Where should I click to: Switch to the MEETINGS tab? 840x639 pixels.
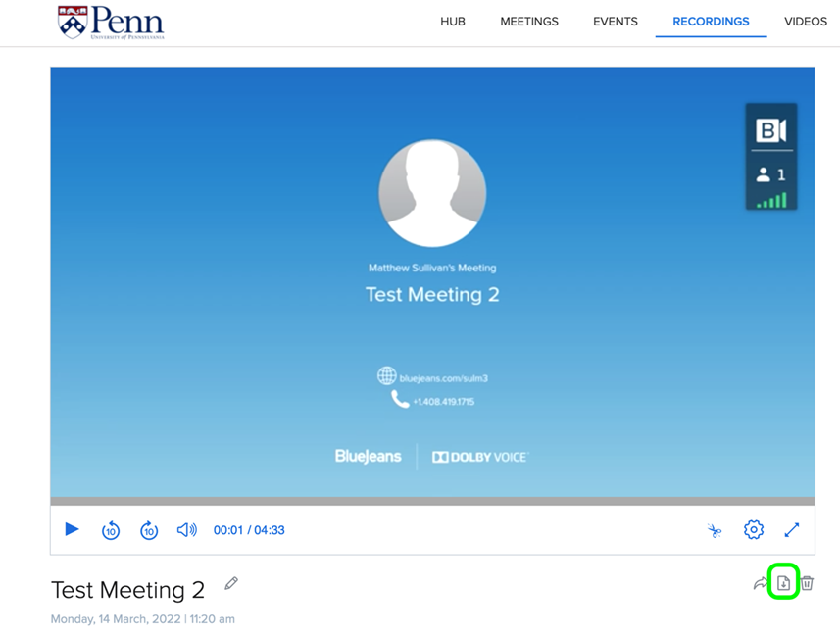tap(529, 22)
